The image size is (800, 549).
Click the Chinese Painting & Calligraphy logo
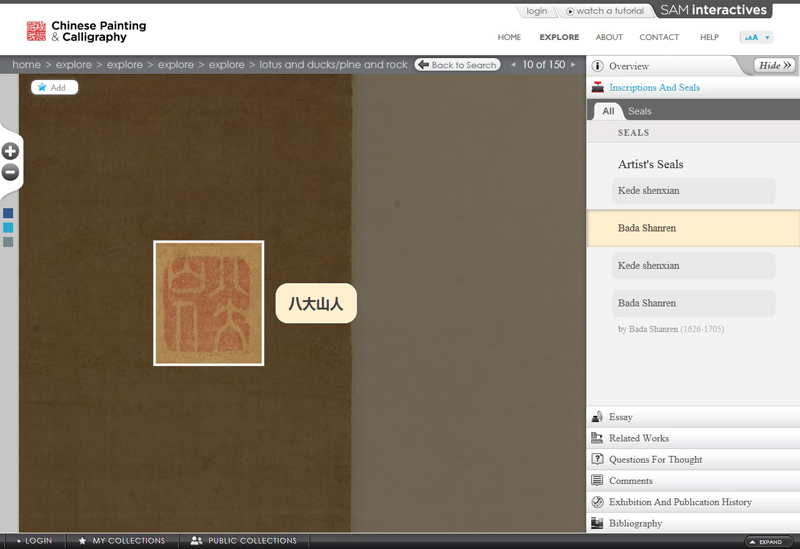coord(86,31)
